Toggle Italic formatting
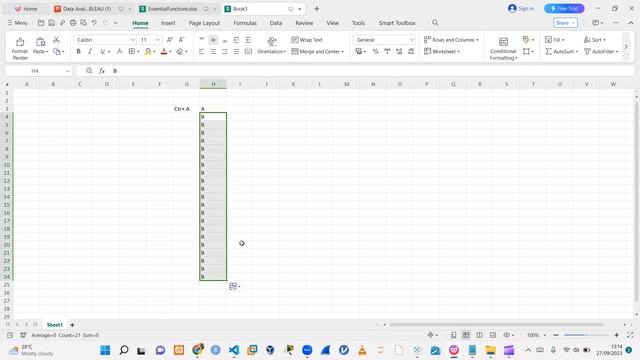Viewport: 640px width, 360px height. (90, 51)
